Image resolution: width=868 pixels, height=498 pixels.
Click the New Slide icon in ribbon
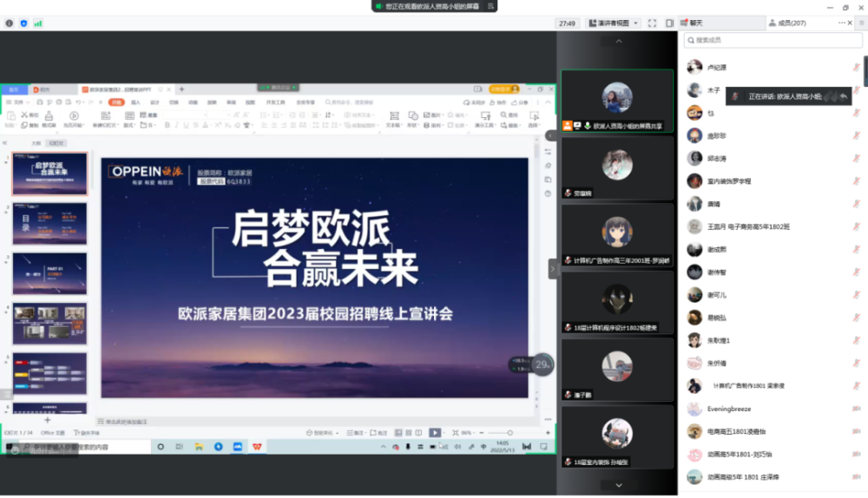[x=106, y=115]
